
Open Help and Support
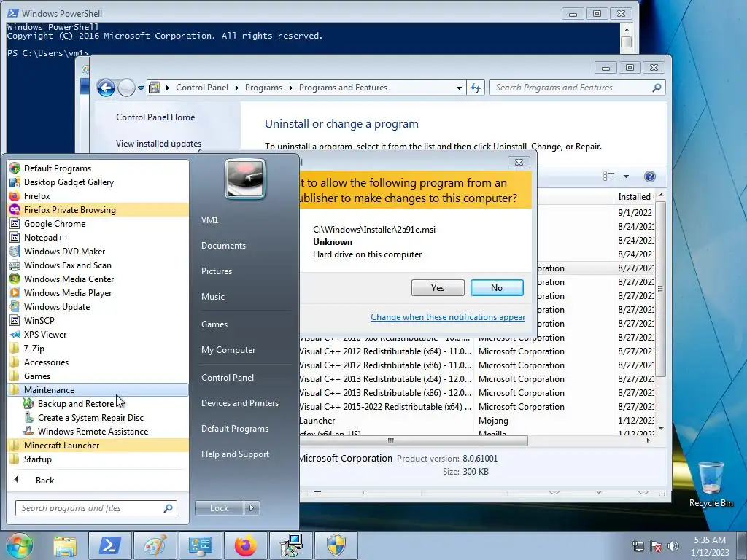point(235,454)
